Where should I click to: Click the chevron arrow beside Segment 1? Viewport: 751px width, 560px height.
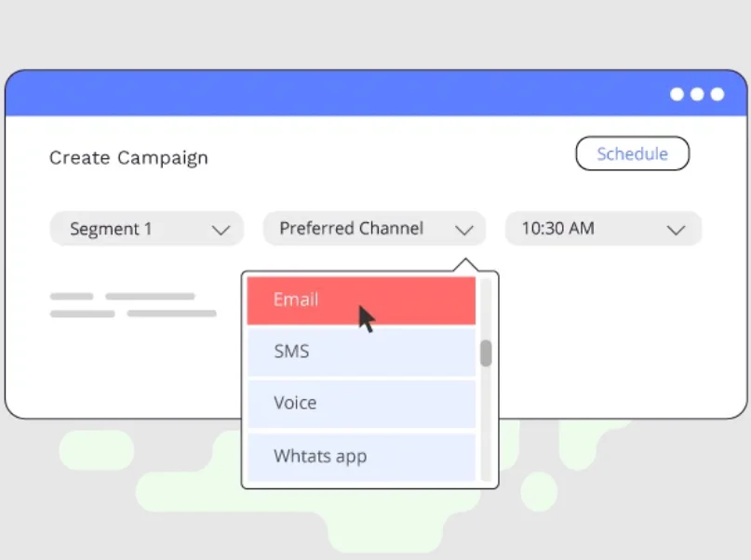click(x=221, y=230)
